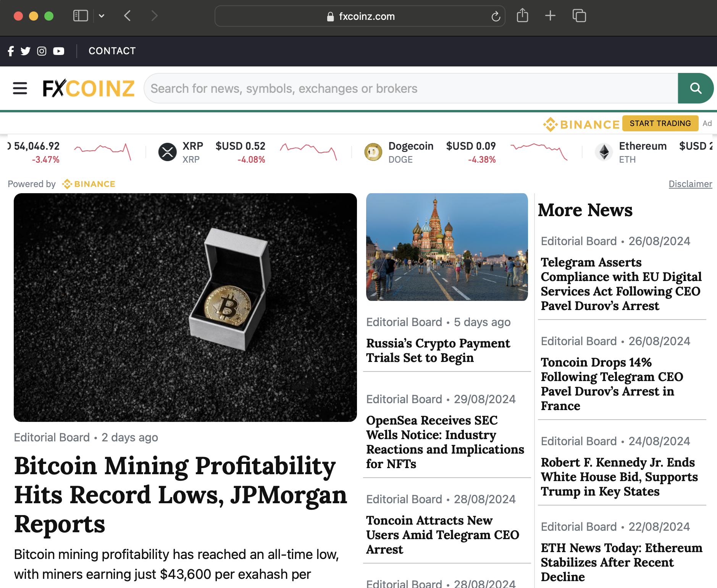717x588 pixels.
Task: Open Robert F. Kennedy Jr. article
Action: tap(619, 477)
